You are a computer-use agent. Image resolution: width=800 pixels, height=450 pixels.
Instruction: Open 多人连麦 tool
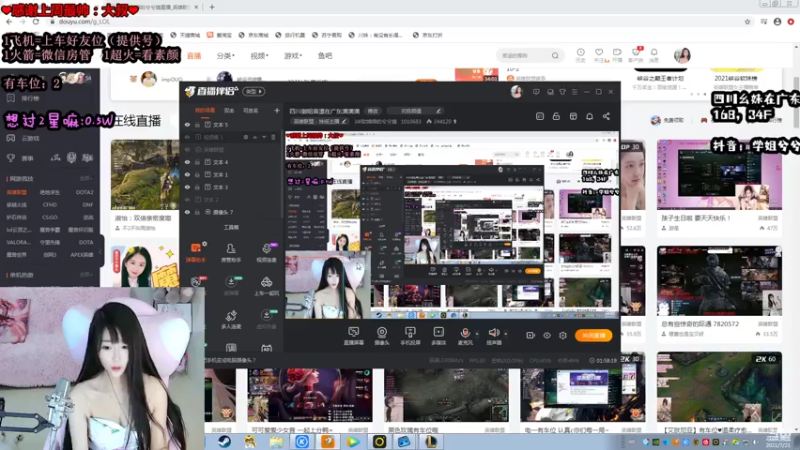pos(231,319)
